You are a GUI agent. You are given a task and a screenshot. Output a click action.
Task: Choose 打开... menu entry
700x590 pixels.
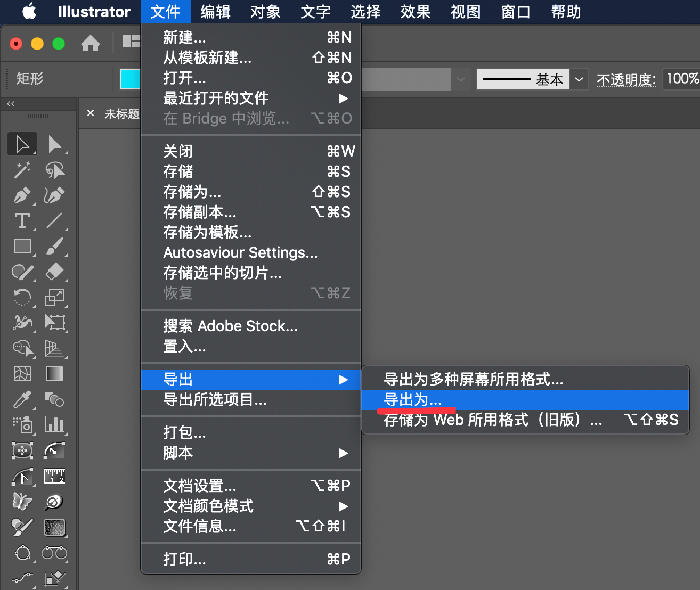coord(251,78)
